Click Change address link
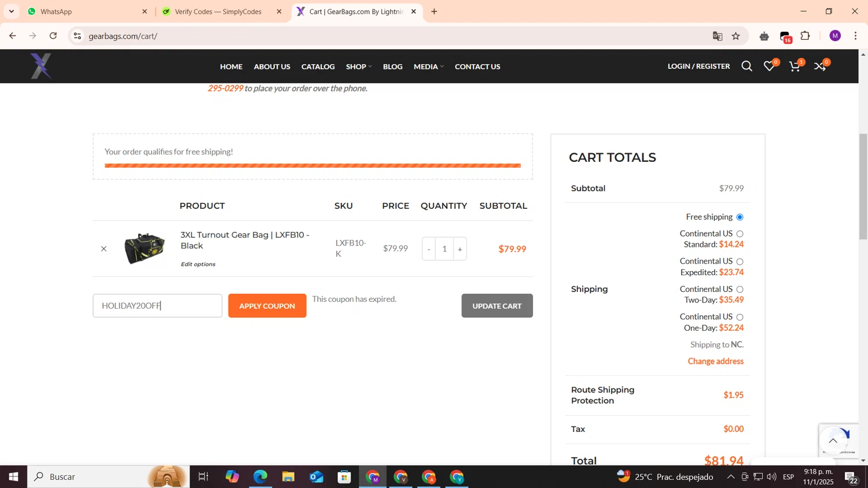 pyautogui.click(x=715, y=361)
